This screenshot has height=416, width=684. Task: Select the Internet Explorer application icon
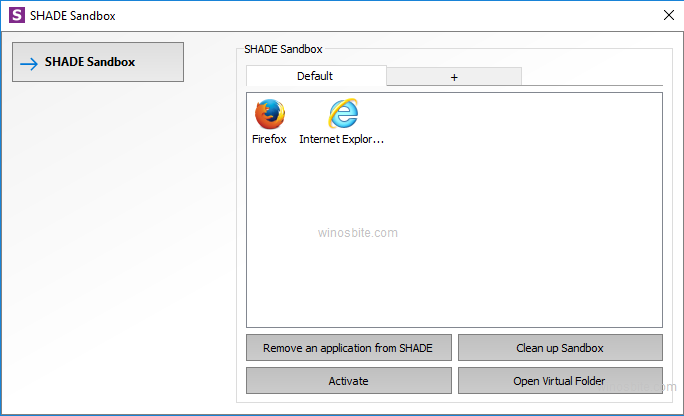point(343,113)
